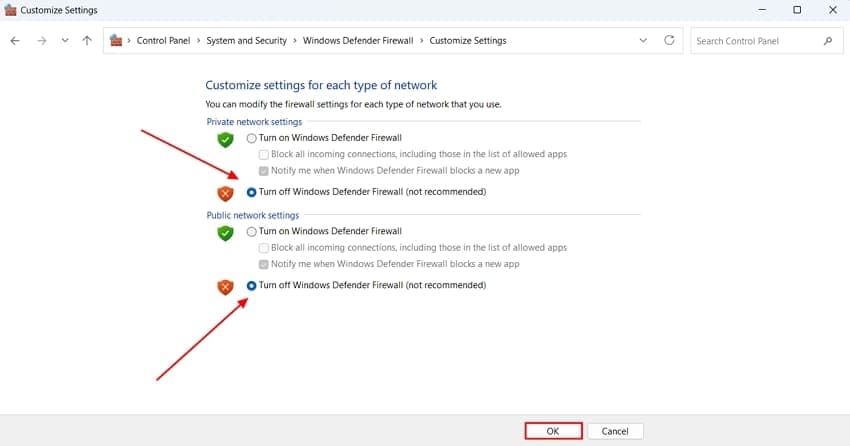850x446 pixels.
Task: Open Control Panel breadcrumb
Action: click(163, 41)
